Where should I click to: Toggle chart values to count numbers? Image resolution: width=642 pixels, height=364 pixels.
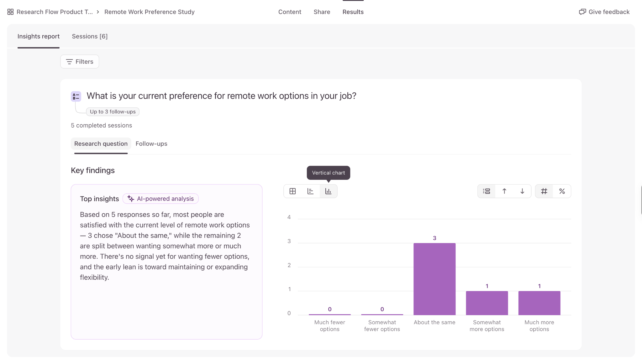coord(544,191)
